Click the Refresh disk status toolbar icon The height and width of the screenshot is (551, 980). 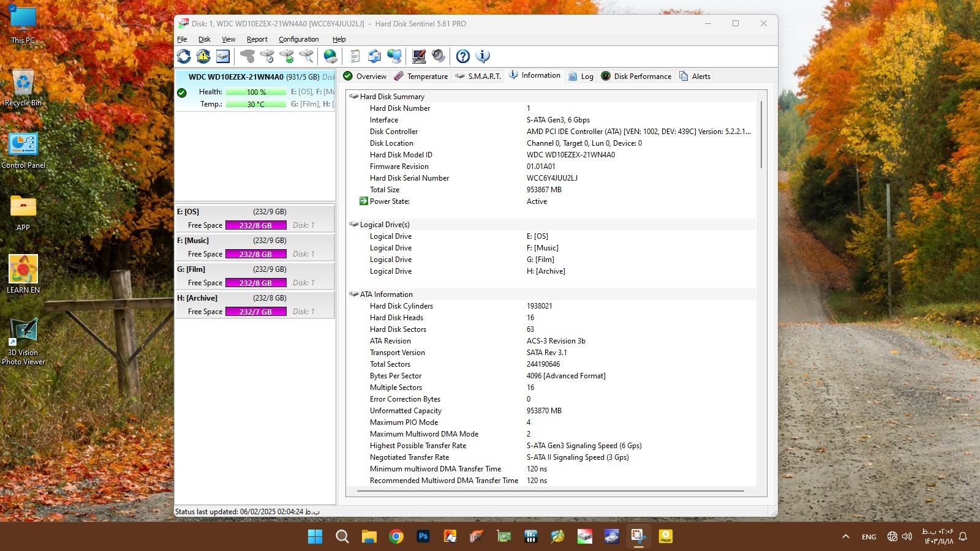click(x=184, y=56)
